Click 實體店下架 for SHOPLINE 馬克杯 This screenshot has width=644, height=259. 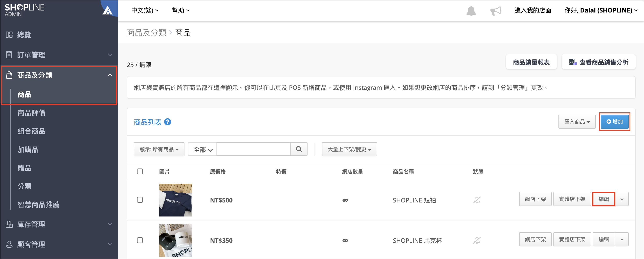(x=572, y=239)
